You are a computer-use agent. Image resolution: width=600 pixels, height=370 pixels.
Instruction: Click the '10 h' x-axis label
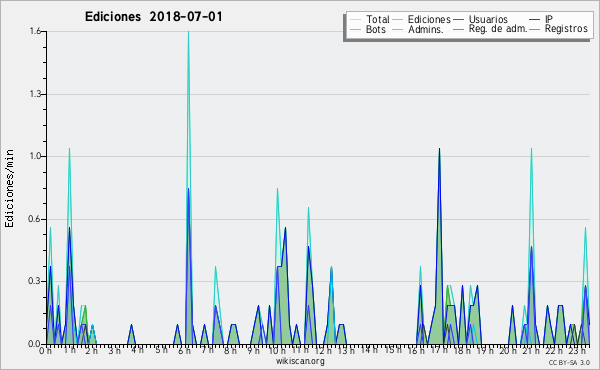pyautogui.click(x=277, y=351)
